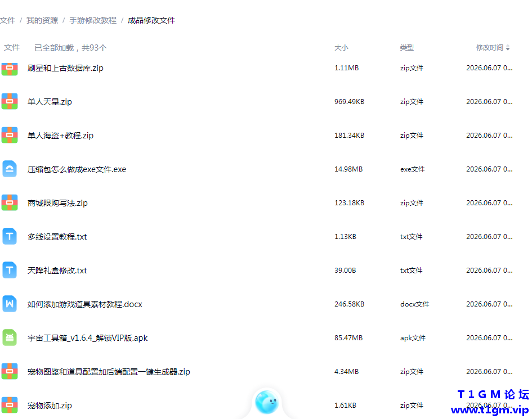Click the 39.00B size value
Screen dimensions: 532x419
click(x=345, y=270)
